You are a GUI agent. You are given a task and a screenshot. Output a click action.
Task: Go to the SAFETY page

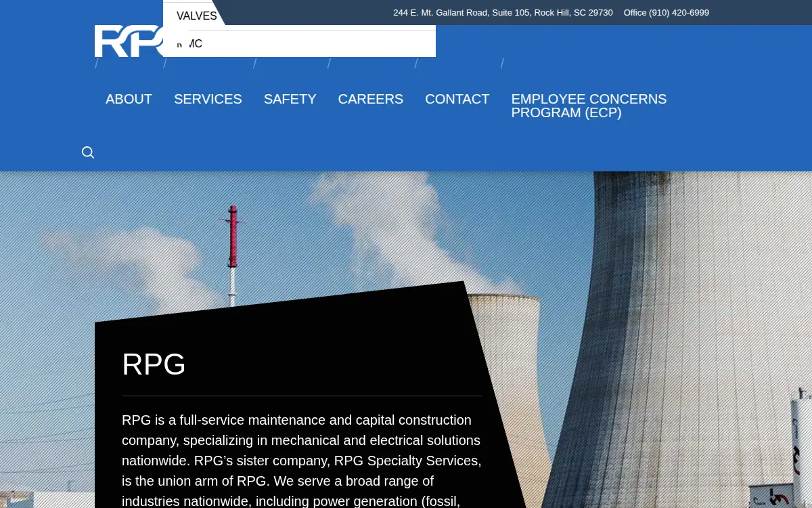(x=290, y=99)
